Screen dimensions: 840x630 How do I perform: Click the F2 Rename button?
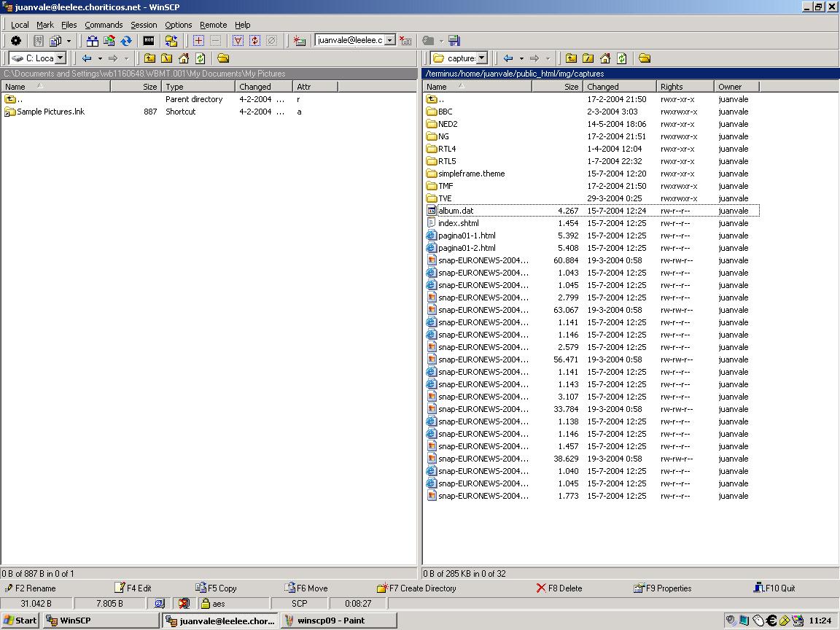coord(30,588)
